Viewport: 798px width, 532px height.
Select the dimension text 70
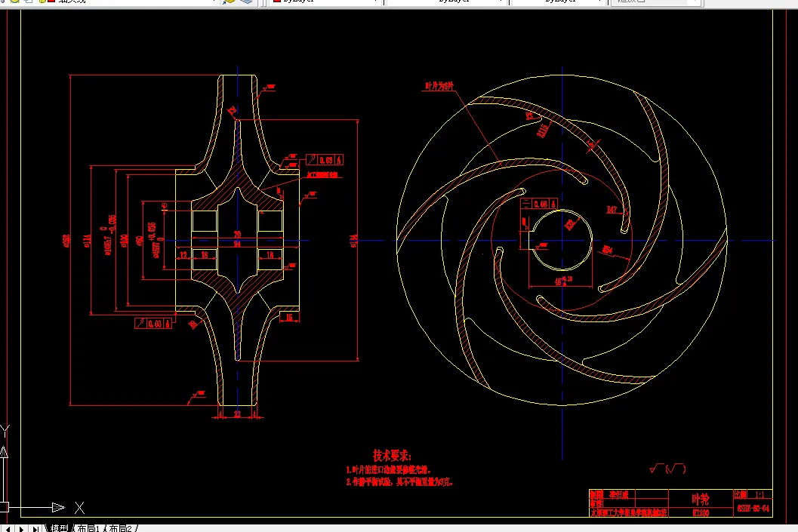[x=237, y=235]
